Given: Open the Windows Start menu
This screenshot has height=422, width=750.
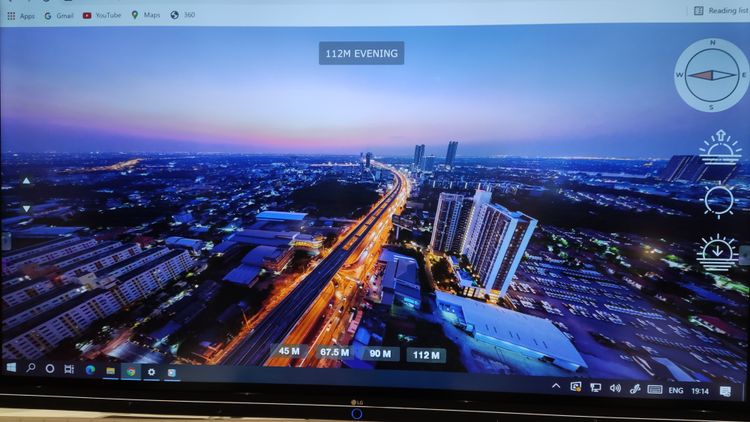Looking at the screenshot, I should click(x=11, y=367).
